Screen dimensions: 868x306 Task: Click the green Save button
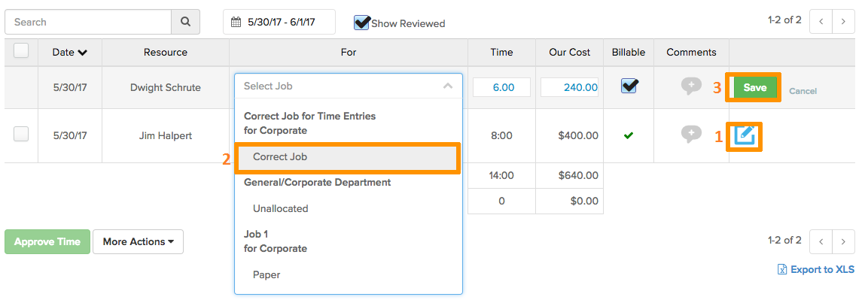pos(755,87)
